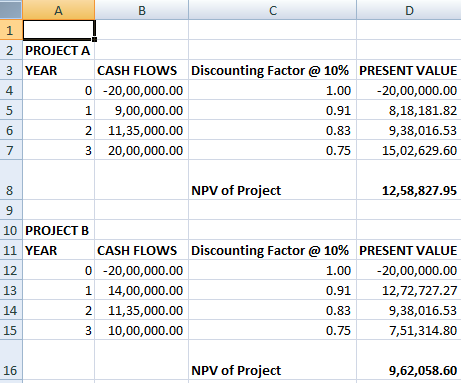The height and width of the screenshot is (383, 461).
Task: Click discount factor 0.91 in row 5
Action: [272, 110]
